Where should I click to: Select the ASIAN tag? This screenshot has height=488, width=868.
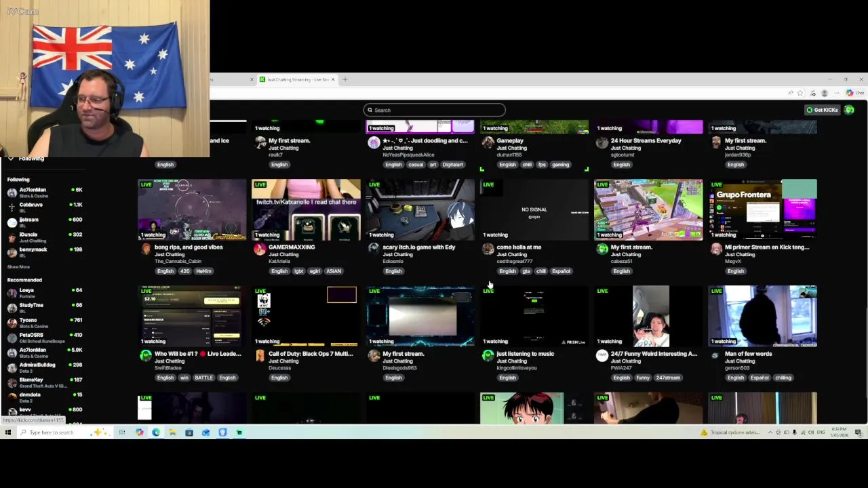point(333,271)
